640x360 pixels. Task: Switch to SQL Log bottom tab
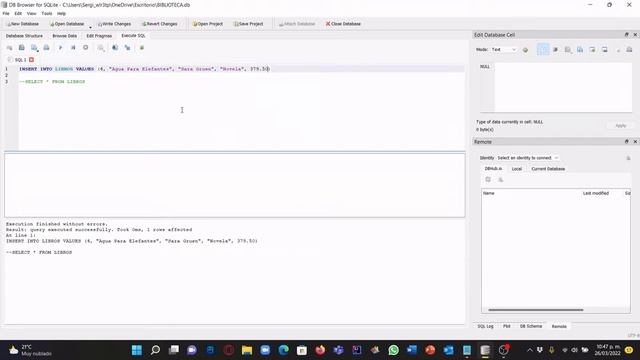tap(485, 326)
